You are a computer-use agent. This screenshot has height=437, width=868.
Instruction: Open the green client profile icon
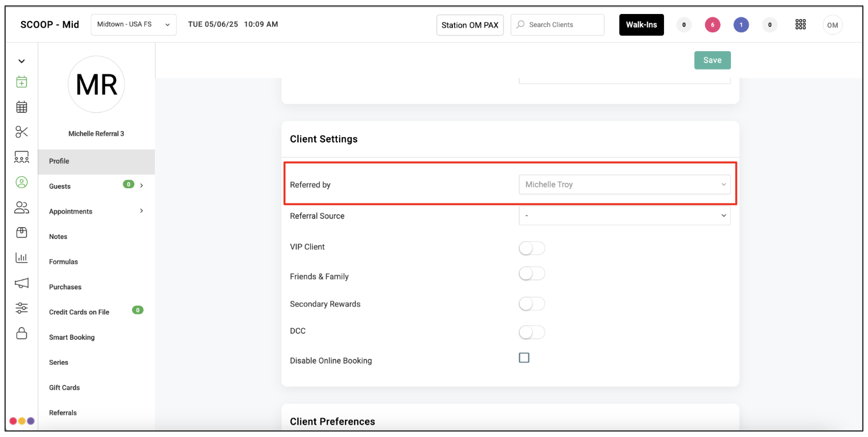click(x=22, y=182)
